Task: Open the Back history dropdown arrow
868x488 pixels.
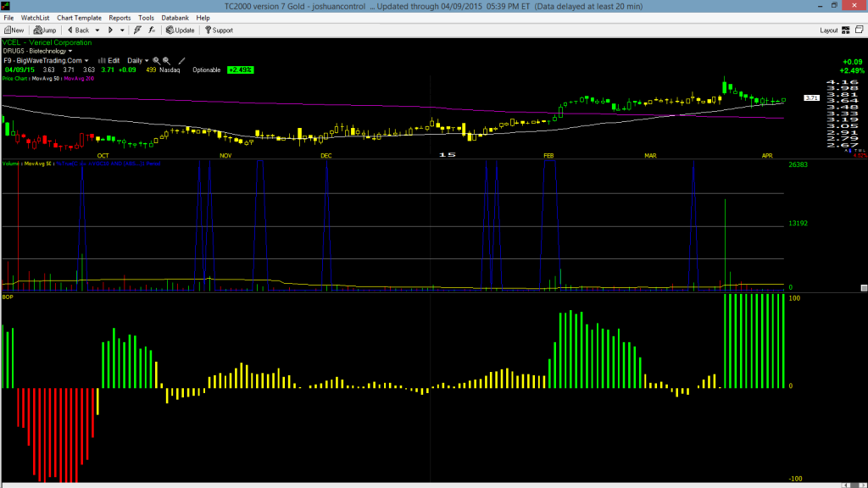Action: (x=97, y=30)
